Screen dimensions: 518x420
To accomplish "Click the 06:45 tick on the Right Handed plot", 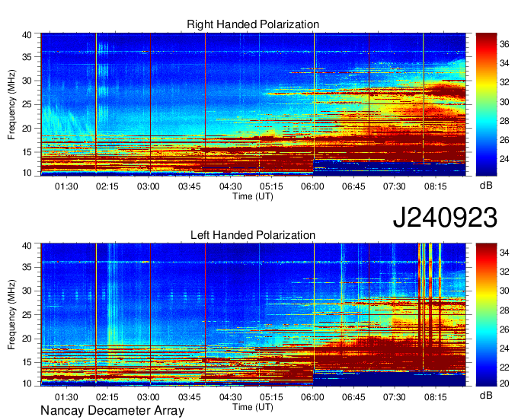I will 353,186.
